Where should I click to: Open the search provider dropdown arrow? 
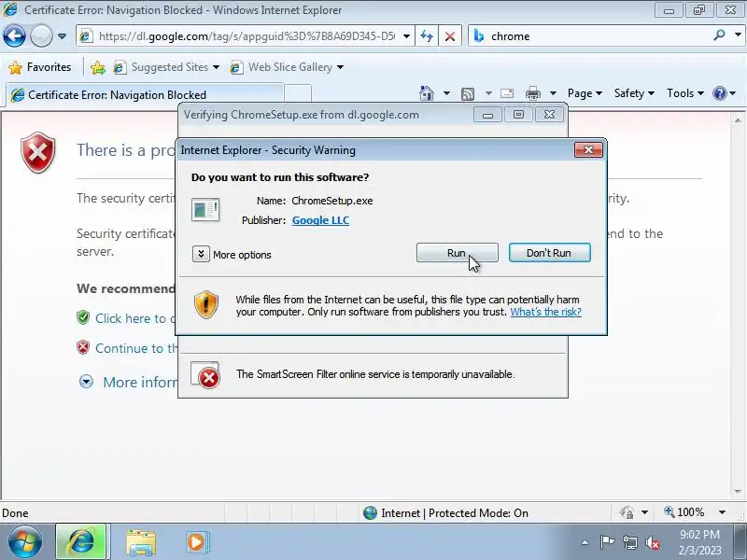[x=738, y=35]
